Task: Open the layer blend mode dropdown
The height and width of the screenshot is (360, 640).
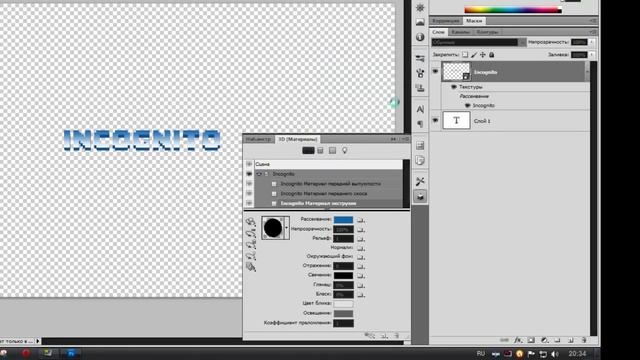Action: tap(479, 42)
